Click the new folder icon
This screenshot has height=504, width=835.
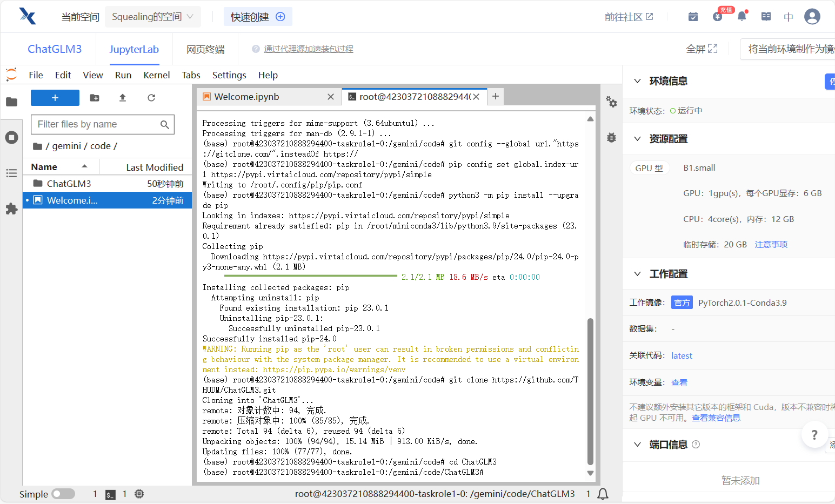[95, 98]
